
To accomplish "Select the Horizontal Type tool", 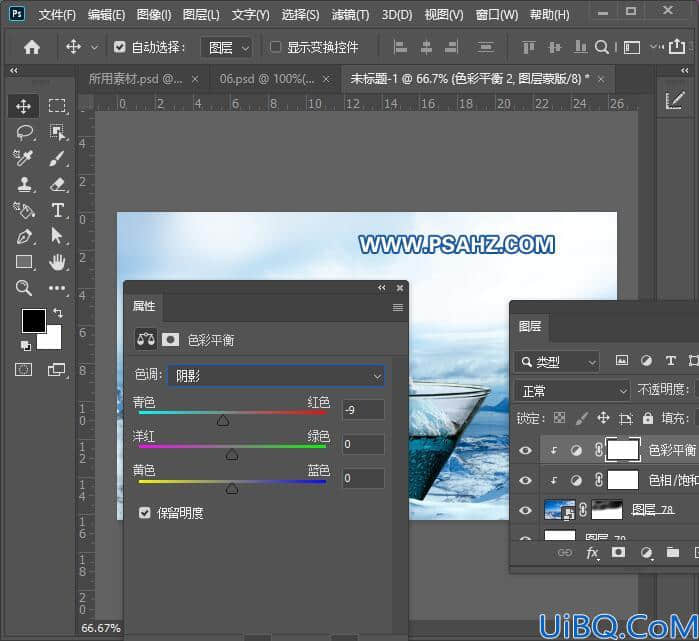I will click(x=58, y=210).
